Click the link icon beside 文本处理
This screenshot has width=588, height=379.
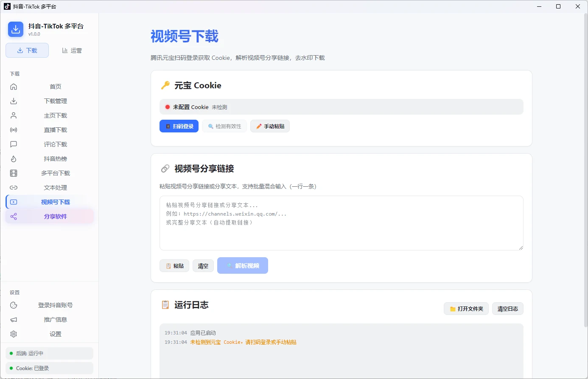point(14,188)
